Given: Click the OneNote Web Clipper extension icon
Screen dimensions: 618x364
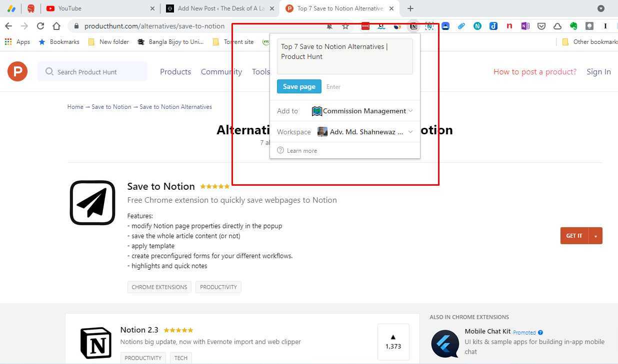Looking at the screenshot, I should coord(525,26).
